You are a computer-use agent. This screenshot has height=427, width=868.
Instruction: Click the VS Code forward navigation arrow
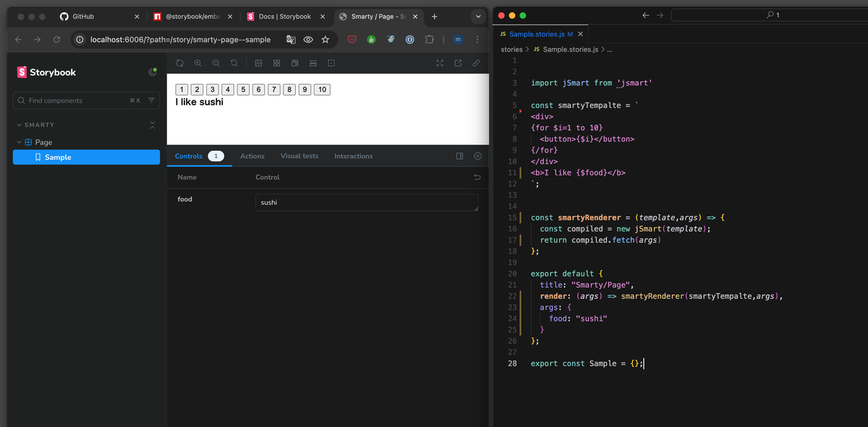pos(660,15)
